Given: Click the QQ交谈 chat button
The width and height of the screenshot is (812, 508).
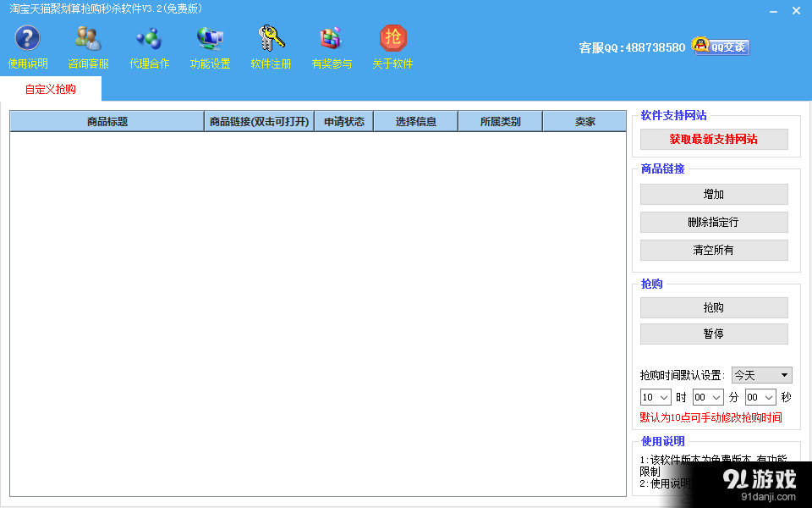Looking at the screenshot, I should coord(721,47).
